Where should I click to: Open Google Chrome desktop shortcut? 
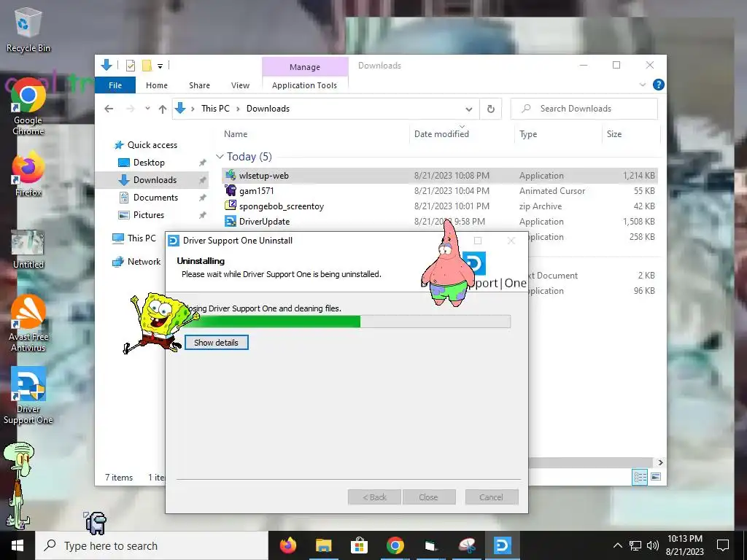28,106
